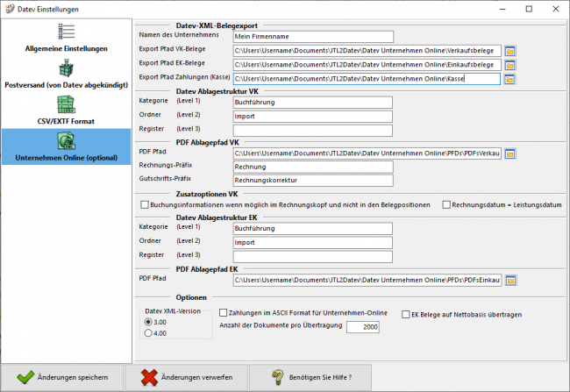Click the Namen des Unternehmens field
Screen dimensions: 570x392
tap(312, 37)
